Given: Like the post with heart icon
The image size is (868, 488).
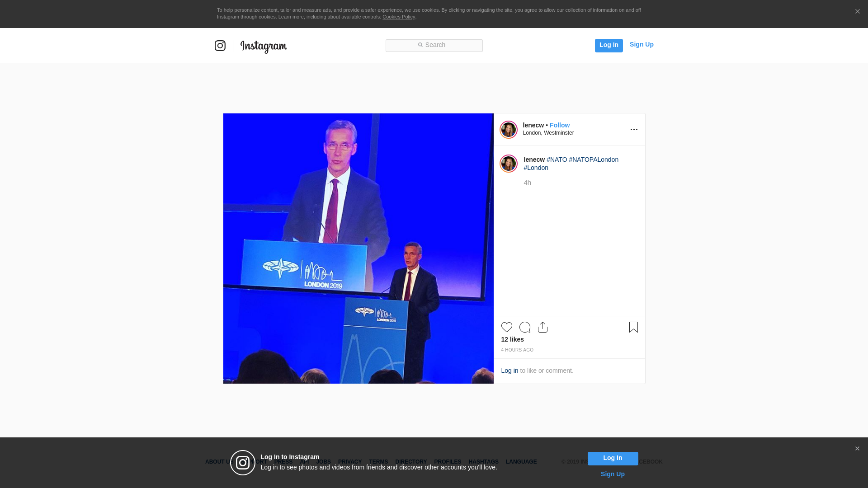Looking at the screenshot, I should (506, 327).
